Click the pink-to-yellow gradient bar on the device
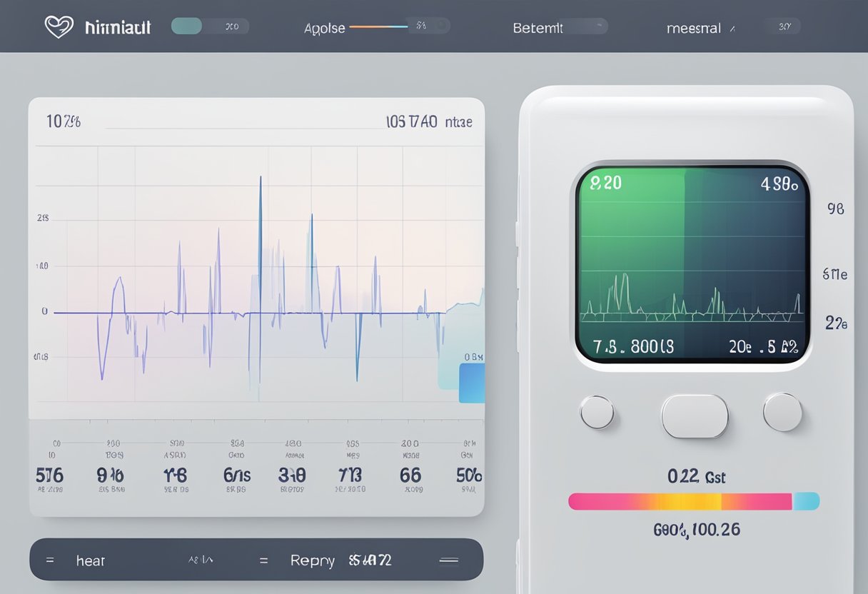Screen dimensions: 868x594 [680, 501]
